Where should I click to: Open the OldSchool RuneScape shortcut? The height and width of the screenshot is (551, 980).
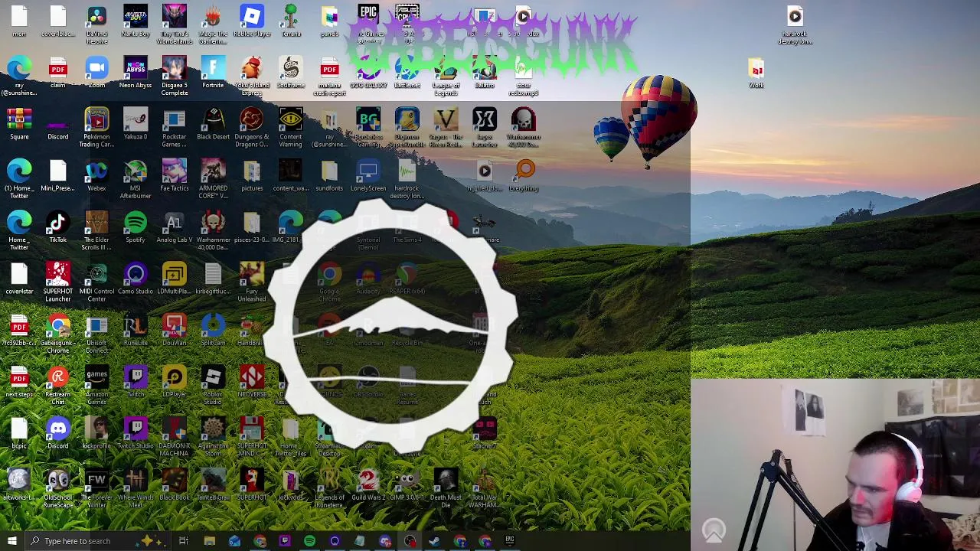click(x=58, y=488)
